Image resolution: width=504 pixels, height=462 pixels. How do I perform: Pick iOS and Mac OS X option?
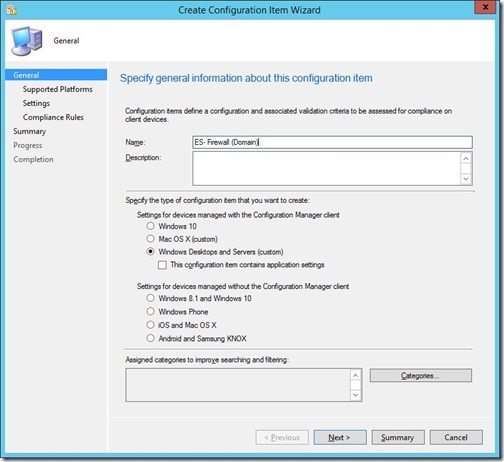tap(150, 325)
